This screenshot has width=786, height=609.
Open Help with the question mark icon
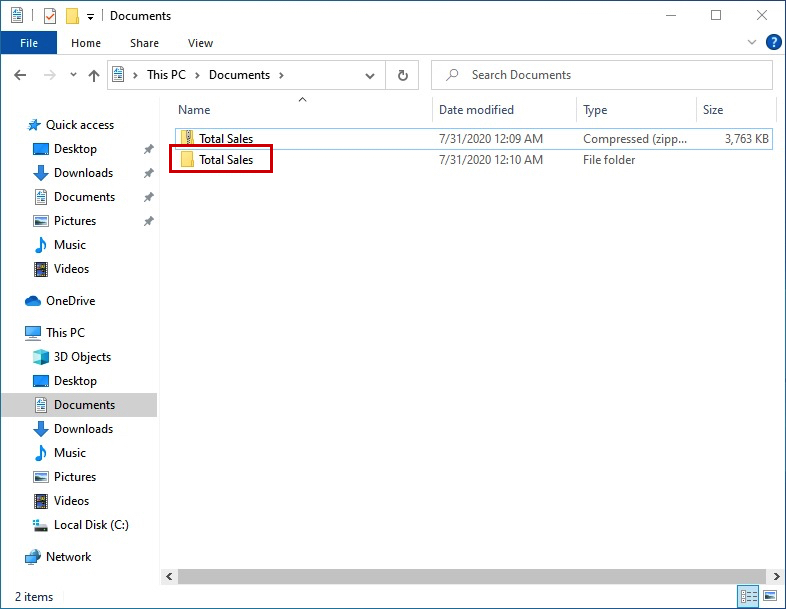pos(773,43)
